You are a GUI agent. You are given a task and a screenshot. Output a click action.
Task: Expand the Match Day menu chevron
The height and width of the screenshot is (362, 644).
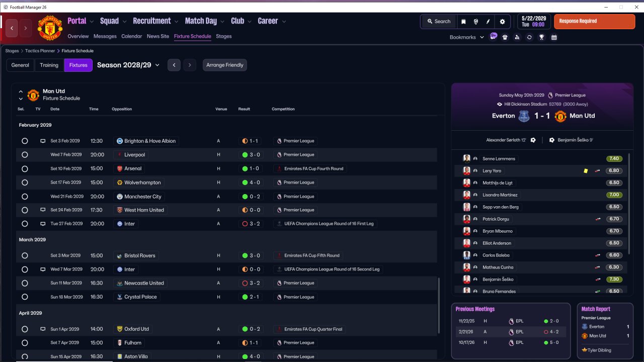click(222, 22)
